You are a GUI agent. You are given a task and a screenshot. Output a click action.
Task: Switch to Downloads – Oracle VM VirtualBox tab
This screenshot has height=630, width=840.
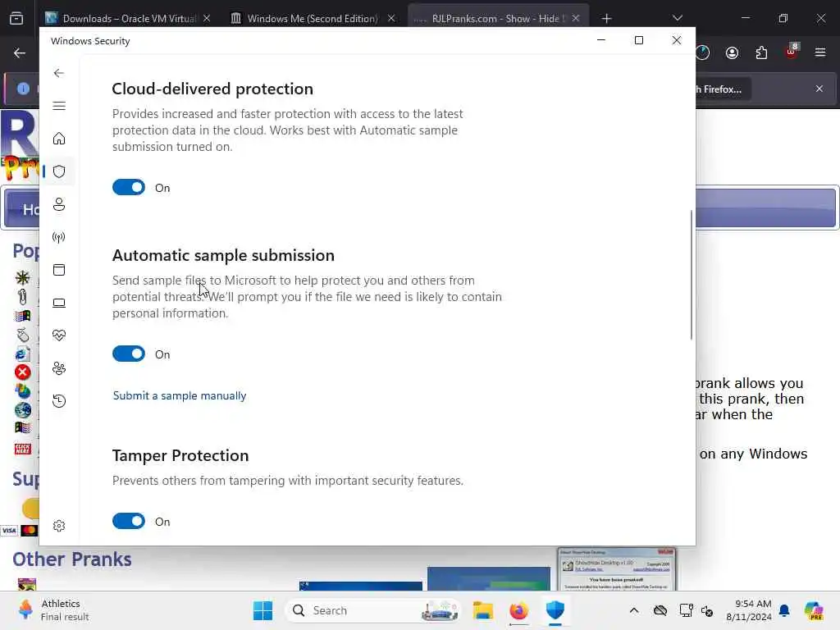(129, 18)
